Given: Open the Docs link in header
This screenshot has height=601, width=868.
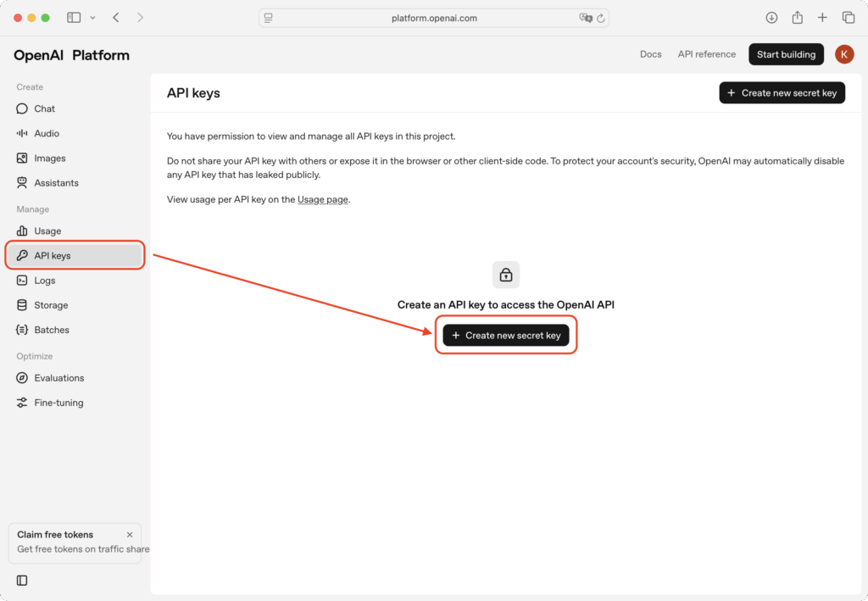Looking at the screenshot, I should click(x=650, y=54).
